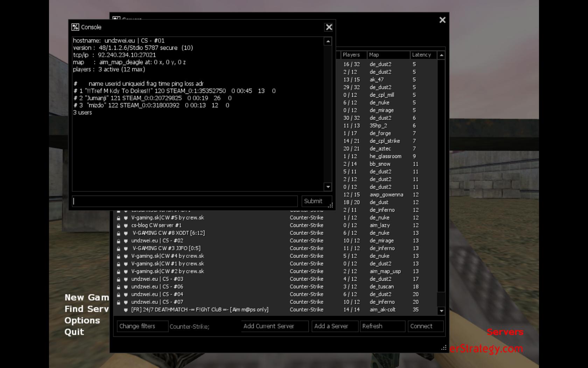
Task: Refresh the server list
Action: coord(383,326)
